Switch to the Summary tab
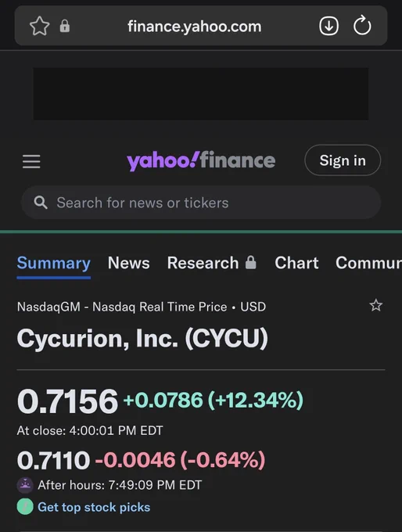 tap(54, 264)
